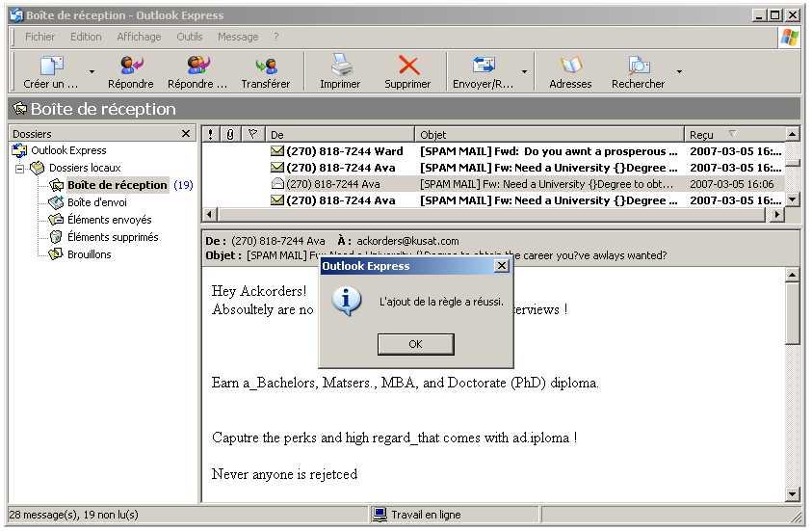Viewport: 812px width, 531px height.
Task: Click opened envelope icon of selected Ava message
Action: pos(277,184)
